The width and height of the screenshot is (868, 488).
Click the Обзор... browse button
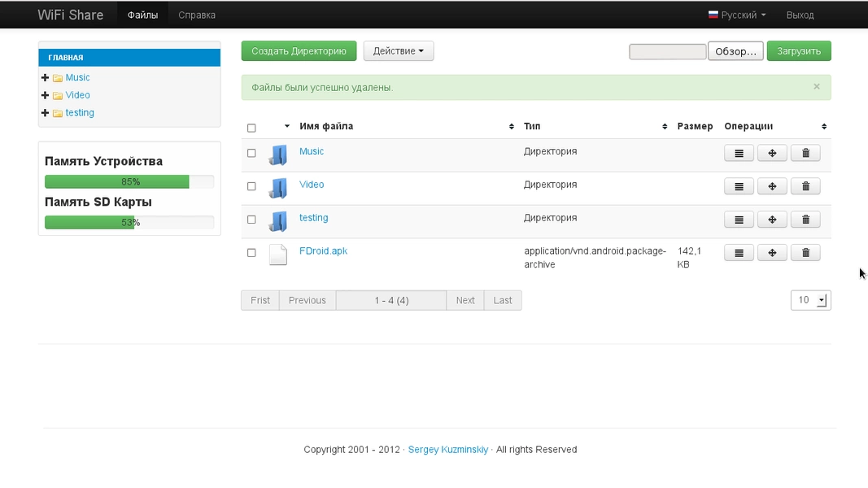point(735,51)
